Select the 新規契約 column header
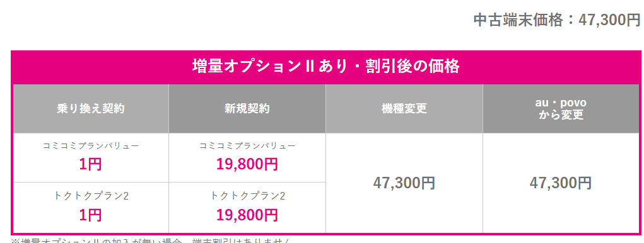The width and height of the screenshot is (644, 243). coord(247,108)
